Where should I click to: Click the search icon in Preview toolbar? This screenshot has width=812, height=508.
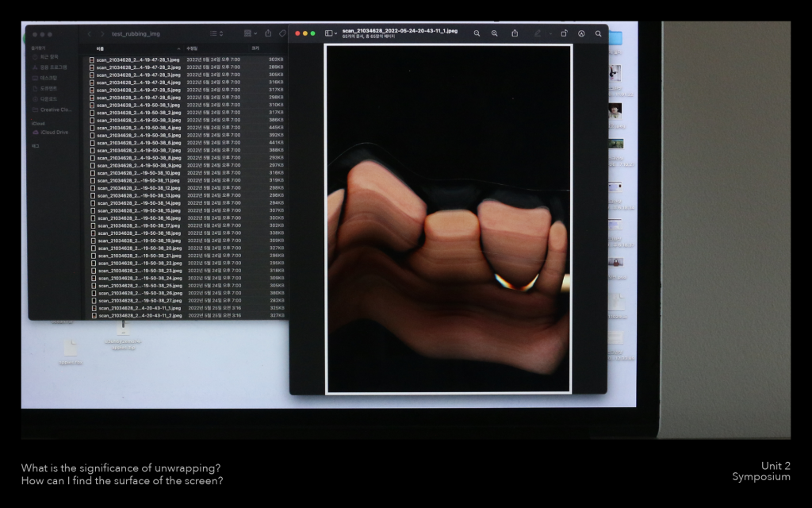tap(598, 33)
